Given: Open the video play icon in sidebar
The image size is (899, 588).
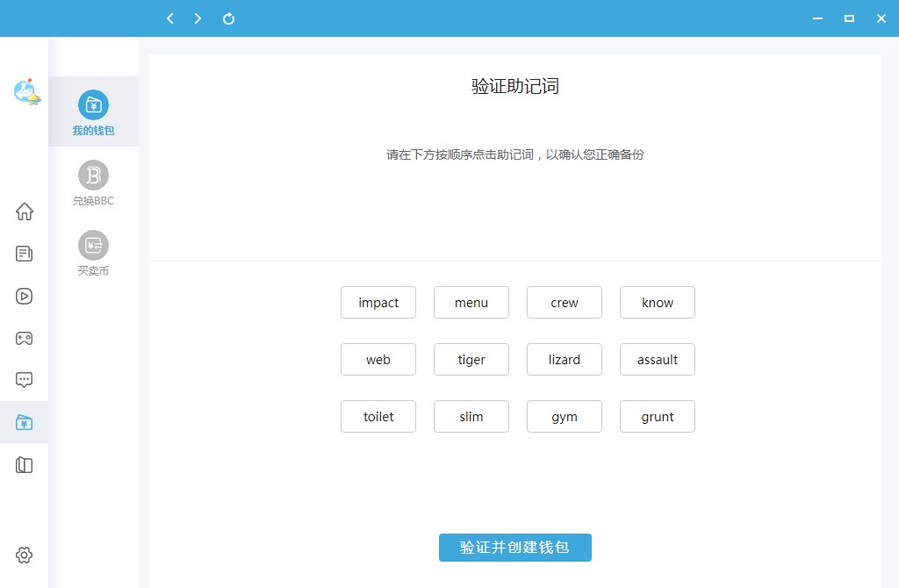Looking at the screenshot, I should click(x=25, y=296).
